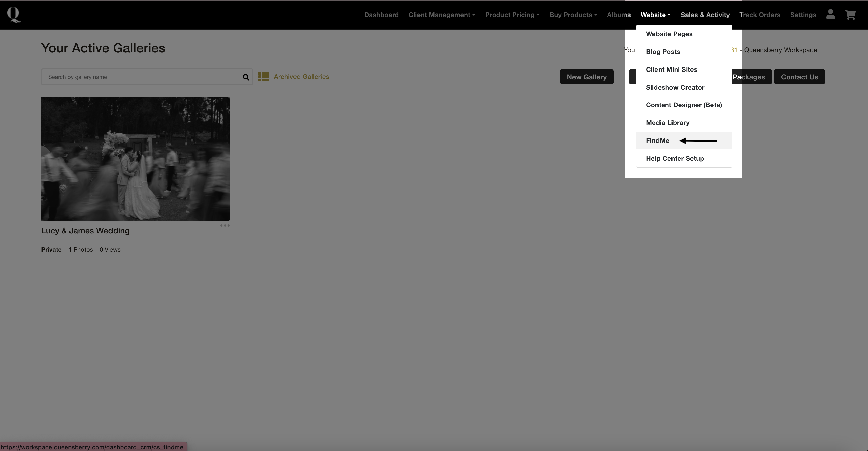
Task: Click the search by gallery name field
Action: (142, 77)
